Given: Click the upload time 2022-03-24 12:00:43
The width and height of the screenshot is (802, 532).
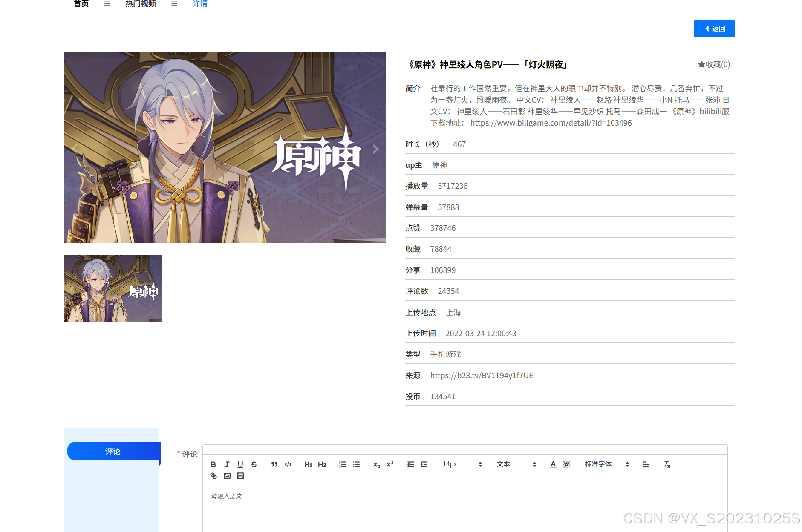Looking at the screenshot, I should tap(481, 333).
